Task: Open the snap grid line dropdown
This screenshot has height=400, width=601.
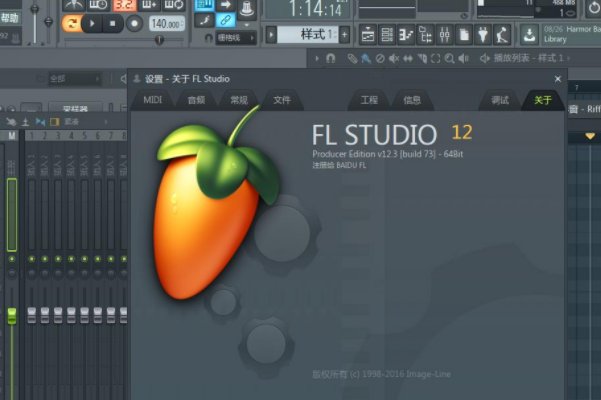Action: (x=236, y=38)
